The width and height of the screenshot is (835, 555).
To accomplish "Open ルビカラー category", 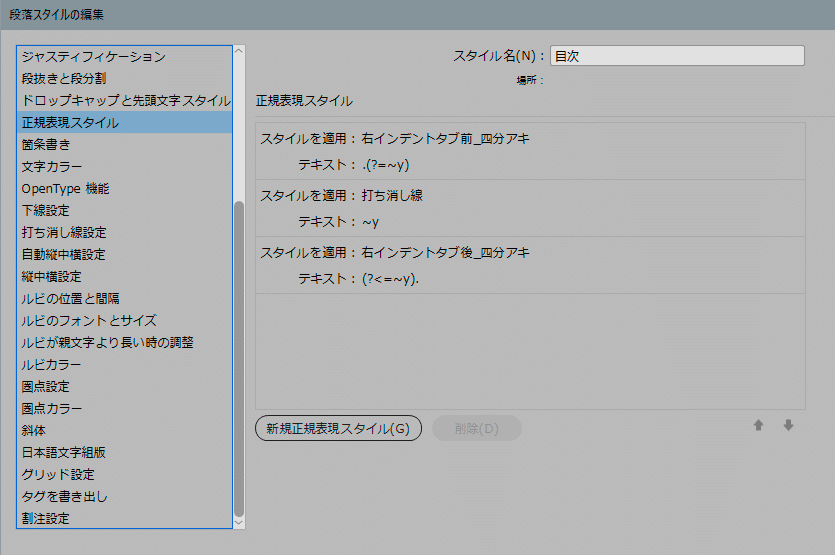I will point(124,364).
